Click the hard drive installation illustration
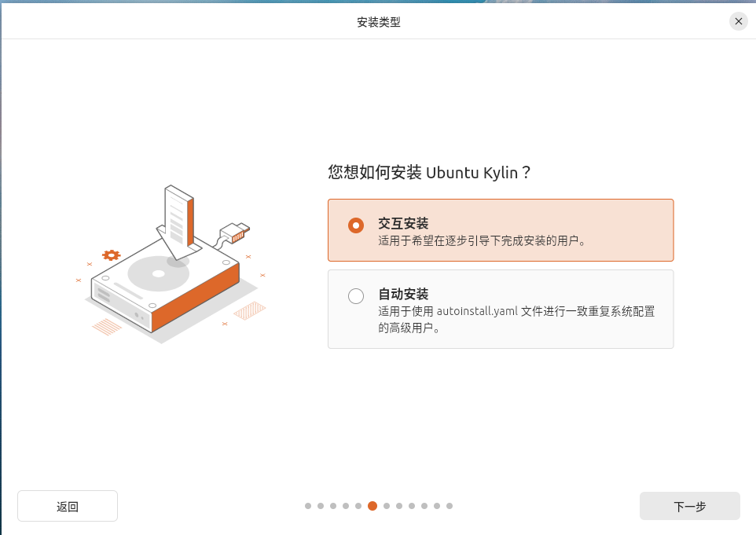This screenshot has width=756, height=535. (171, 264)
